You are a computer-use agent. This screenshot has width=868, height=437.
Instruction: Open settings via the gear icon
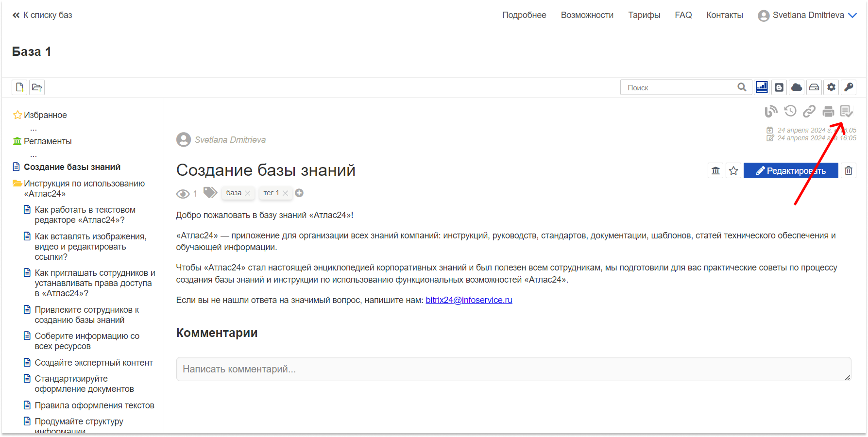832,87
